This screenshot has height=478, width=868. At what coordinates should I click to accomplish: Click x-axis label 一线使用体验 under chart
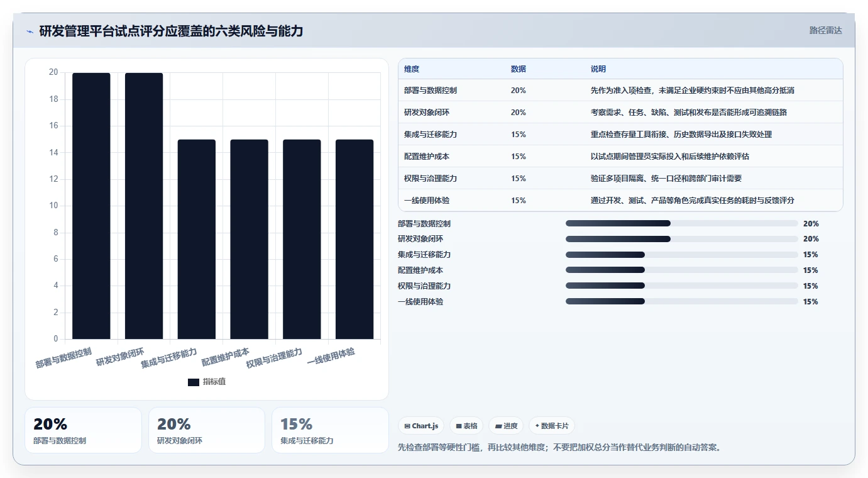pos(331,357)
